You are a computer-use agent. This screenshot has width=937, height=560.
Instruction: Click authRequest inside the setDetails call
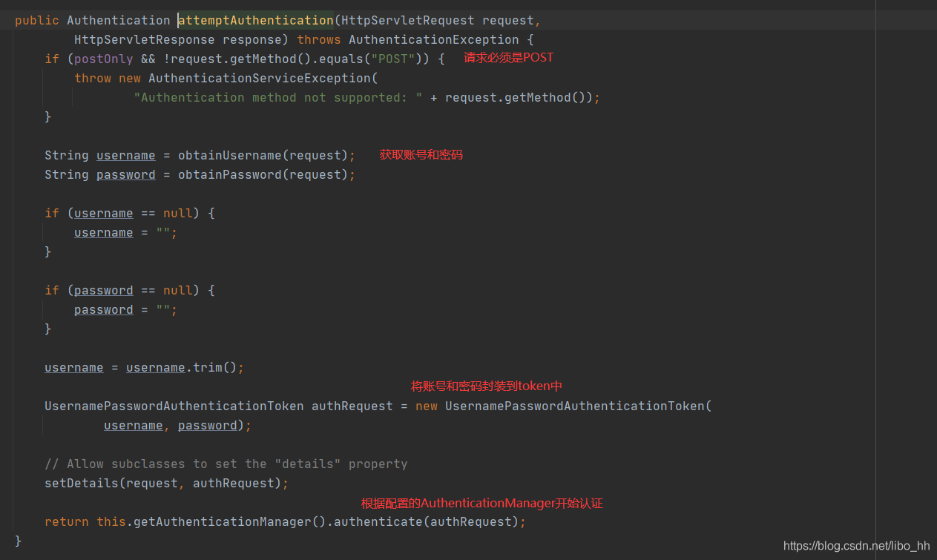pos(234,483)
